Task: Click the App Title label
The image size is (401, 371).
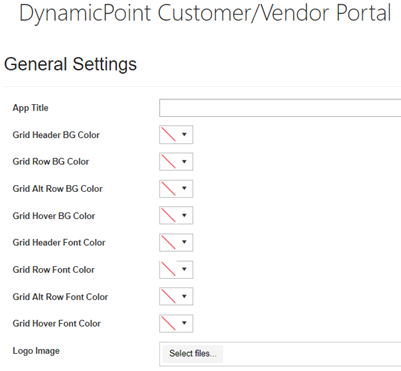Action: tap(30, 108)
